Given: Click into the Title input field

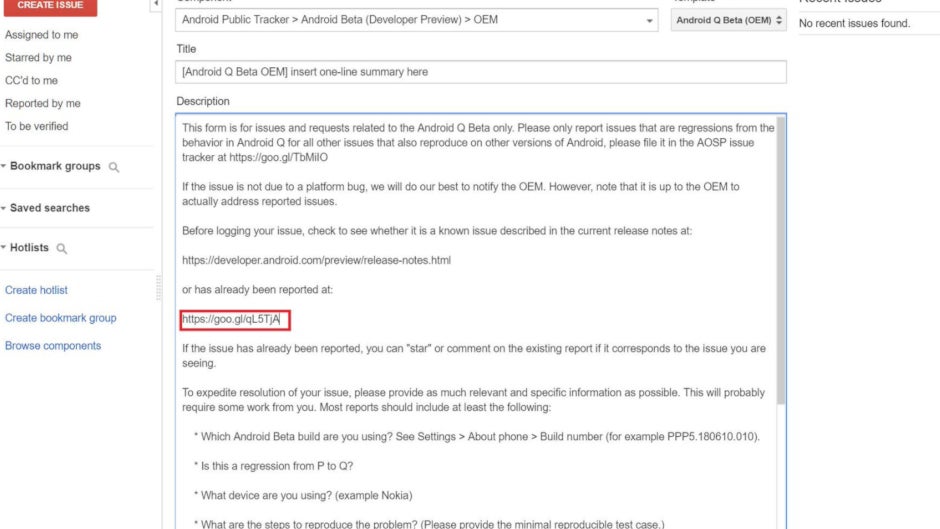Looking at the screenshot, I should pos(481,72).
